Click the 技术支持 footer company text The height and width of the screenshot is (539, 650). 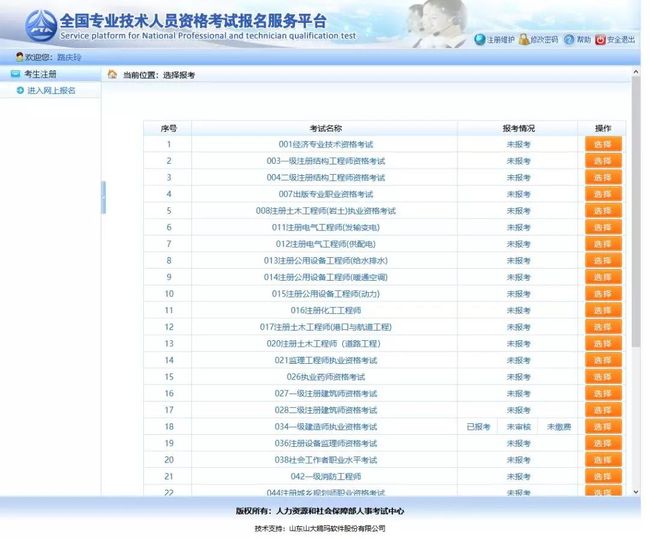[320, 528]
